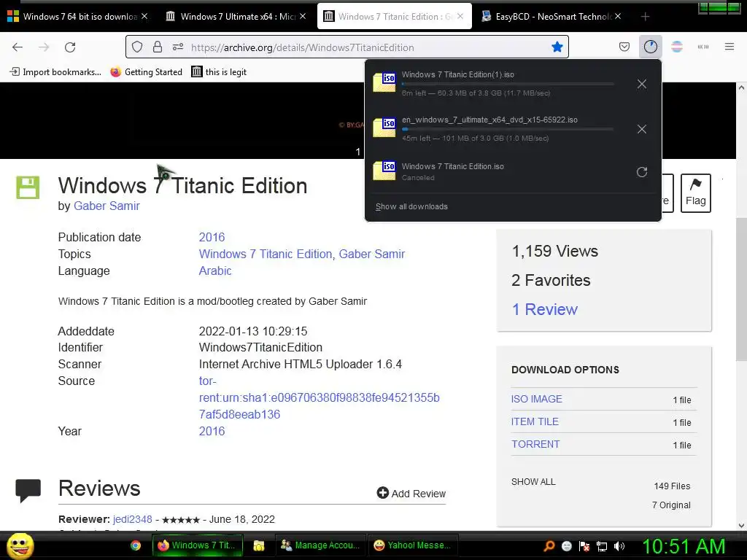Open the Windows 7 Titanic Edition topic link

[x=266, y=254]
